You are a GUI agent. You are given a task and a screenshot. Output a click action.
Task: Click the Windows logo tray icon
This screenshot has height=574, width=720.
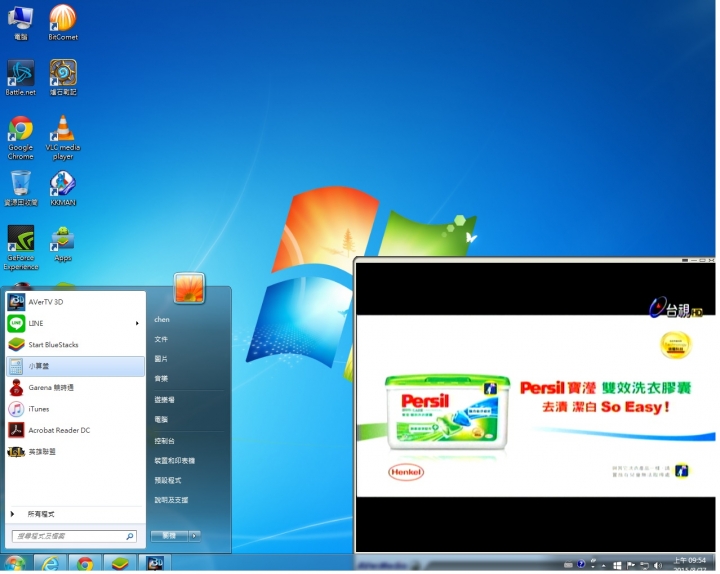(617, 566)
